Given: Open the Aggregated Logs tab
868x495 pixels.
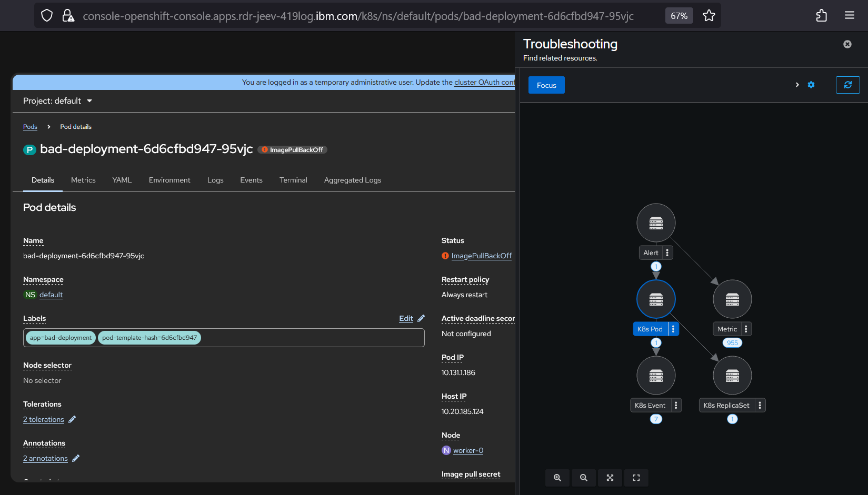Looking at the screenshot, I should coord(353,180).
